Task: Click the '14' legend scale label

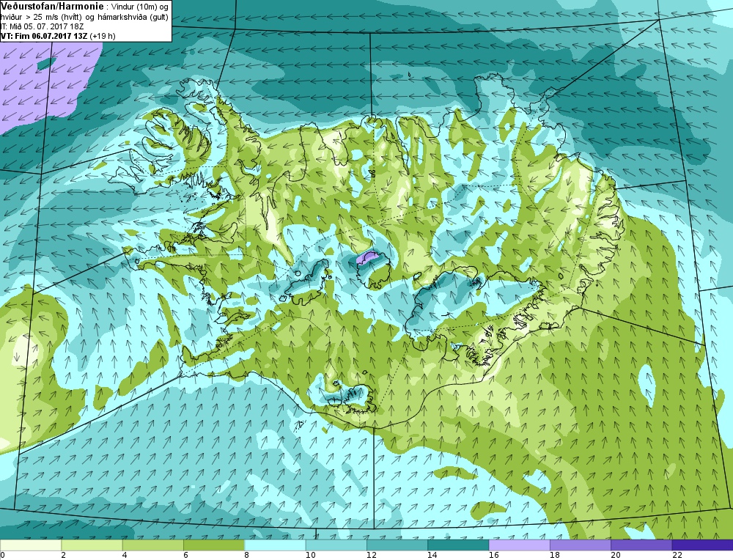Action: tap(432, 556)
